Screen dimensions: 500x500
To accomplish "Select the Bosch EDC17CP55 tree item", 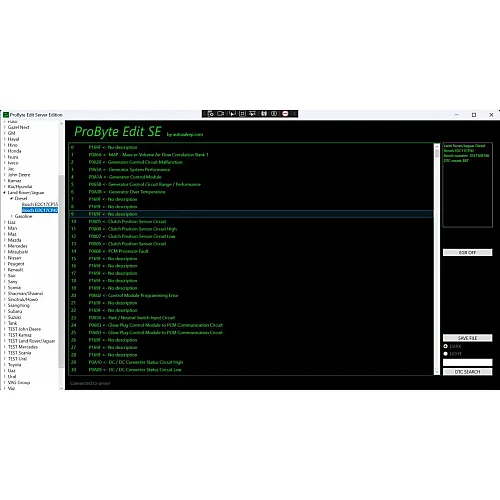I will click(x=40, y=204).
